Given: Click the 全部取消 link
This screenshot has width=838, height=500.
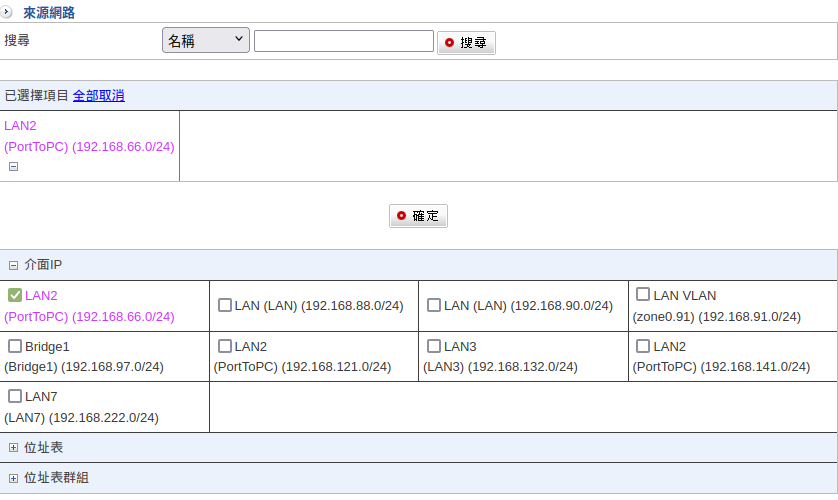Looking at the screenshot, I should tap(98, 96).
